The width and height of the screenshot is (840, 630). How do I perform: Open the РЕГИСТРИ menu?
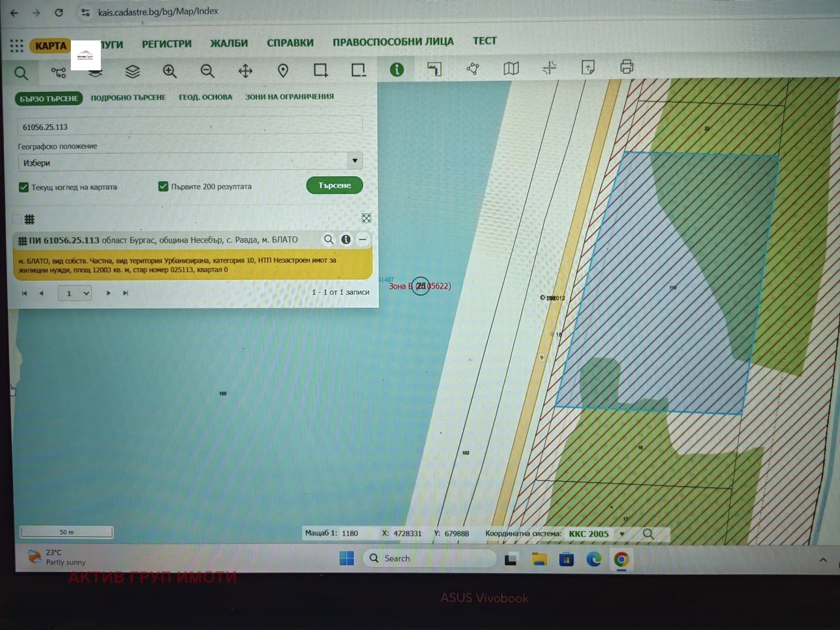tap(166, 44)
